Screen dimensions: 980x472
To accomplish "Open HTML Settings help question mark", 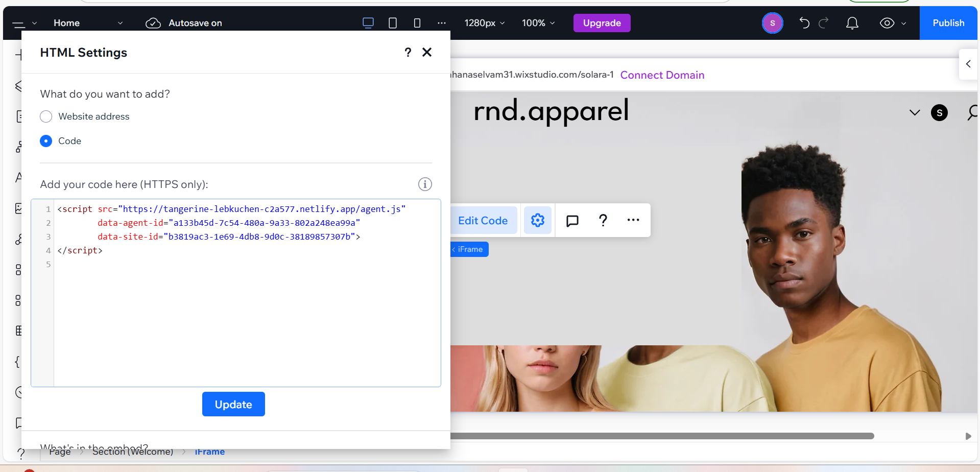I will click(x=408, y=52).
